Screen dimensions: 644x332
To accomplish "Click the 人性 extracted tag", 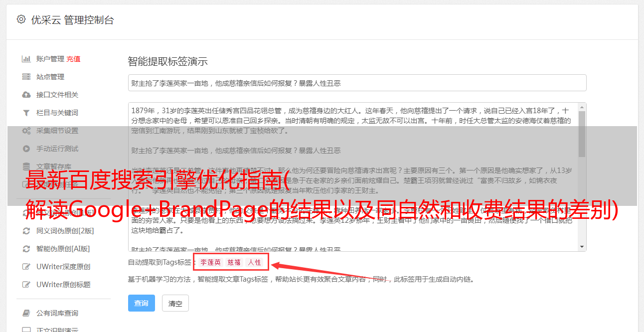I will [x=254, y=262].
